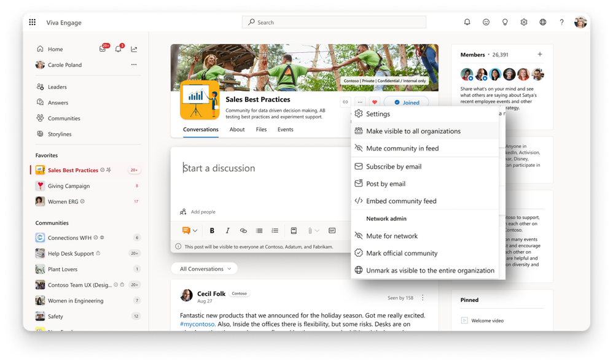Image resolution: width=613 pixels, height=364 pixels.
Task: Toggle bold formatting
Action: tap(212, 230)
